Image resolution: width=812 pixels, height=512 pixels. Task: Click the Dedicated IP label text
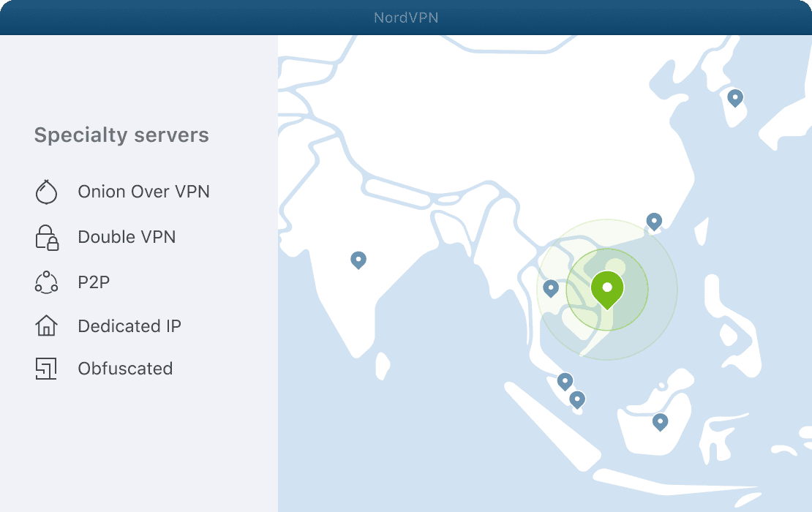[129, 325]
